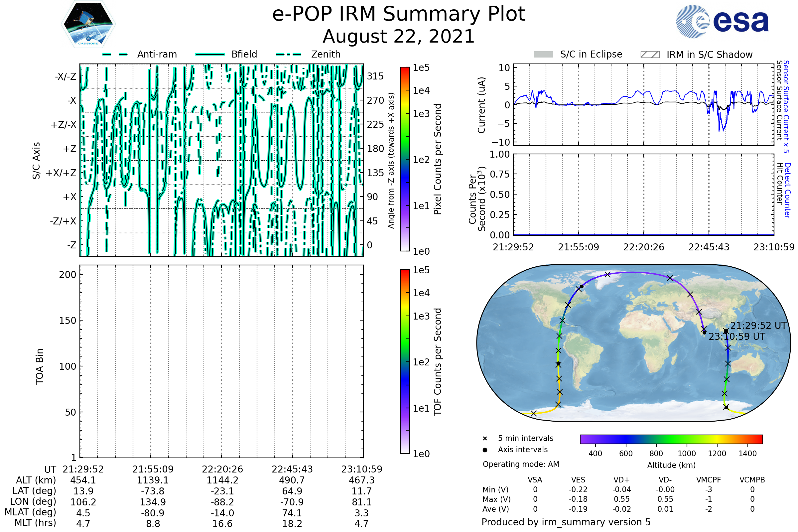The image size is (798, 532).
Task: Click the Pixel Counts per Second colorbar
Action: coord(405,159)
